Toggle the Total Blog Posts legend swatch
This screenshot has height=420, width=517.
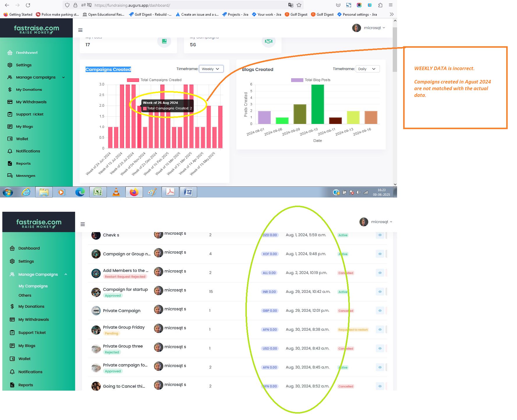(x=297, y=80)
